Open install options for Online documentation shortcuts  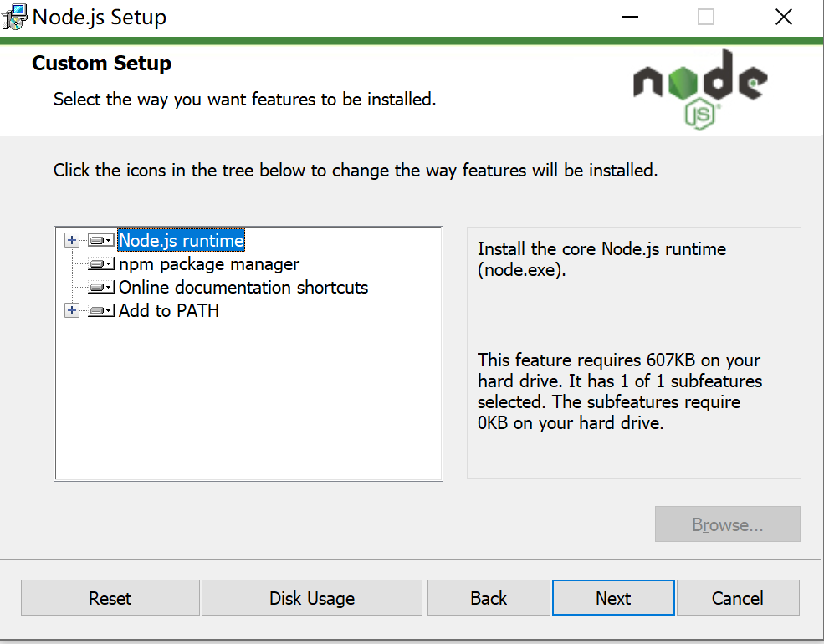click(x=100, y=287)
